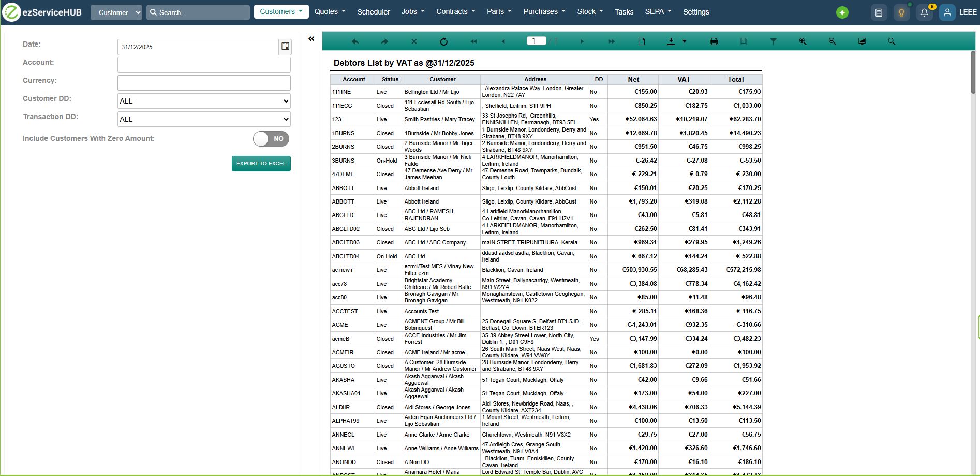
Task: Click the lightbulb tips icon
Action: point(901,12)
